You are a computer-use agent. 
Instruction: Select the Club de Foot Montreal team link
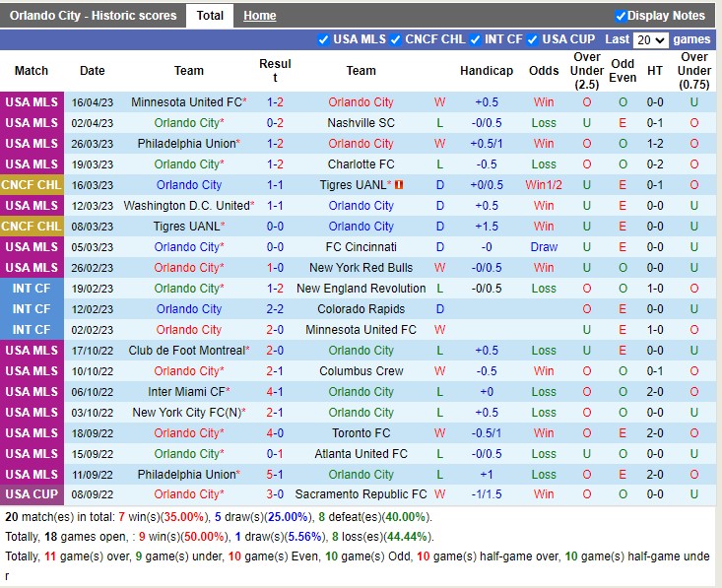188,351
